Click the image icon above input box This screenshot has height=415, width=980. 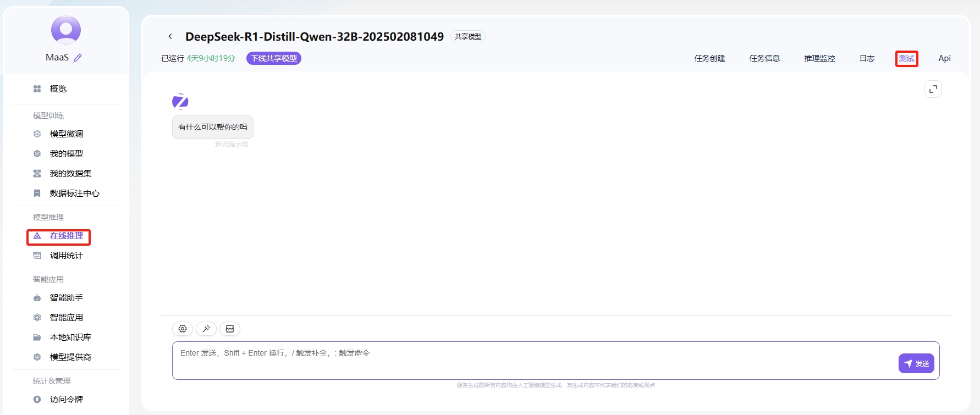(230, 329)
